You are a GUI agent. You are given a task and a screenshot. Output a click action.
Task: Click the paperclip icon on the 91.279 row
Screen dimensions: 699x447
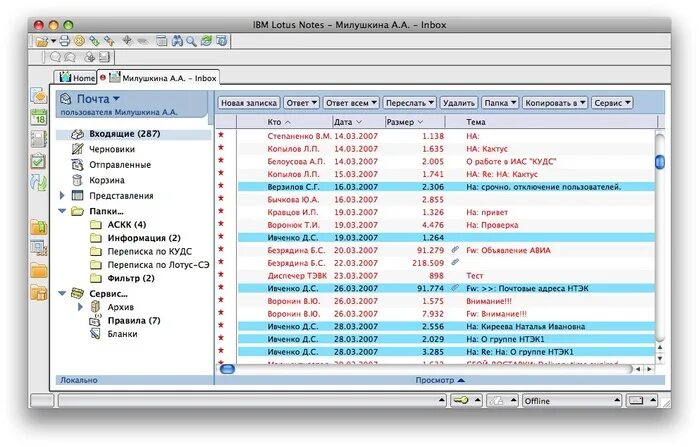(x=455, y=250)
